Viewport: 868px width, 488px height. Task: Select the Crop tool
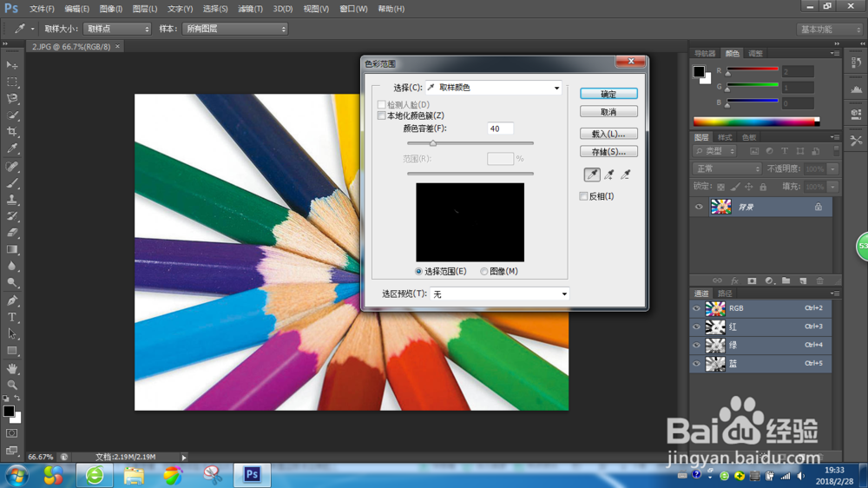pyautogui.click(x=12, y=132)
